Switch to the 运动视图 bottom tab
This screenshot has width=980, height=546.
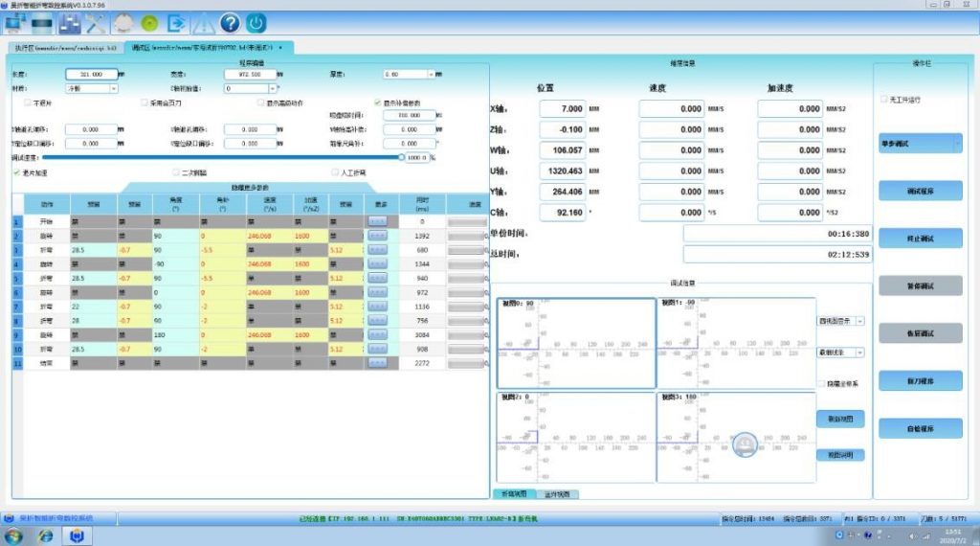click(x=557, y=494)
